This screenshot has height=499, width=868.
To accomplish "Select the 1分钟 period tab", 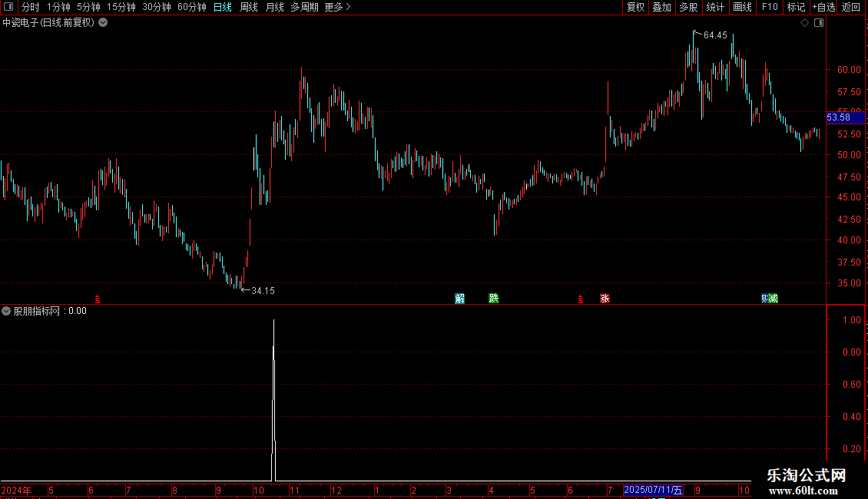I will [58, 7].
